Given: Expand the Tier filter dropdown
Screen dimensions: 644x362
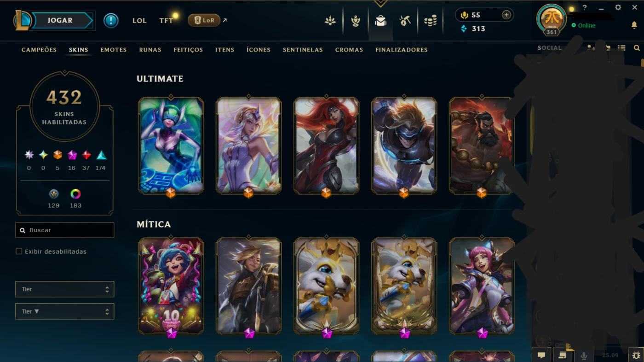Looking at the screenshot, I should pyautogui.click(x=64, y=289).
